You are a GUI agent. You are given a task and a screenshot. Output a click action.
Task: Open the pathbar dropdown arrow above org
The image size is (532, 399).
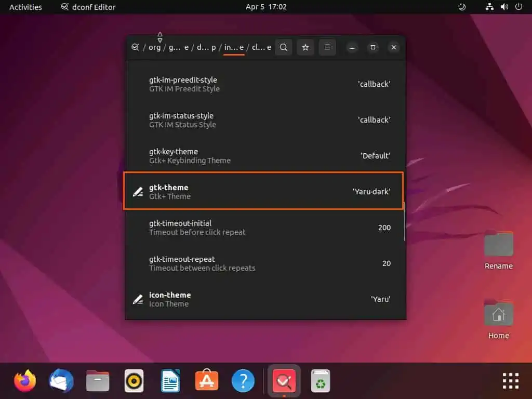coord(159,36)
